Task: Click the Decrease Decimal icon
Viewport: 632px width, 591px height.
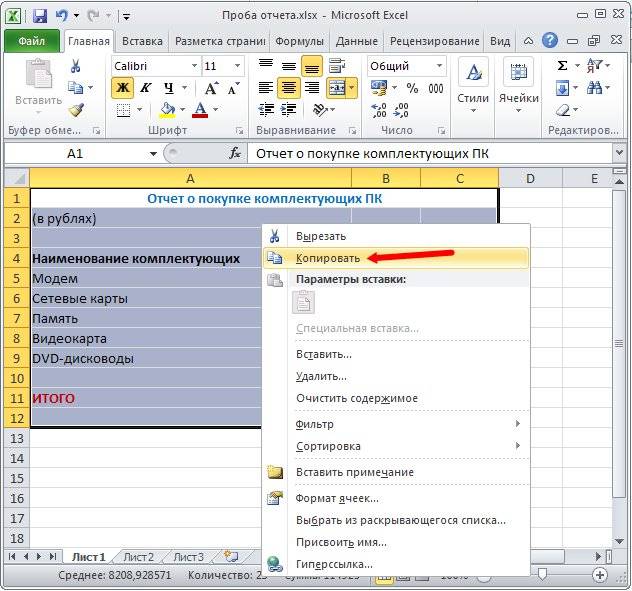Action: pos(401,110)
